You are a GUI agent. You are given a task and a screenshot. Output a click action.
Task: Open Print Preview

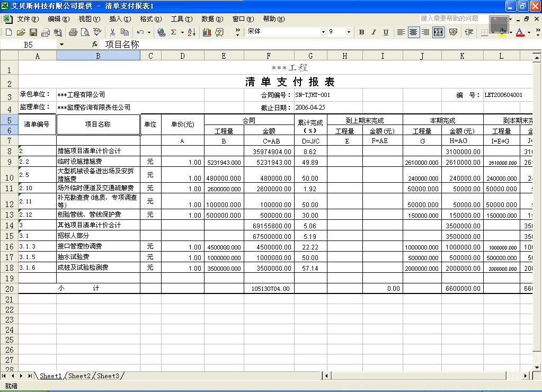[85, 32]
